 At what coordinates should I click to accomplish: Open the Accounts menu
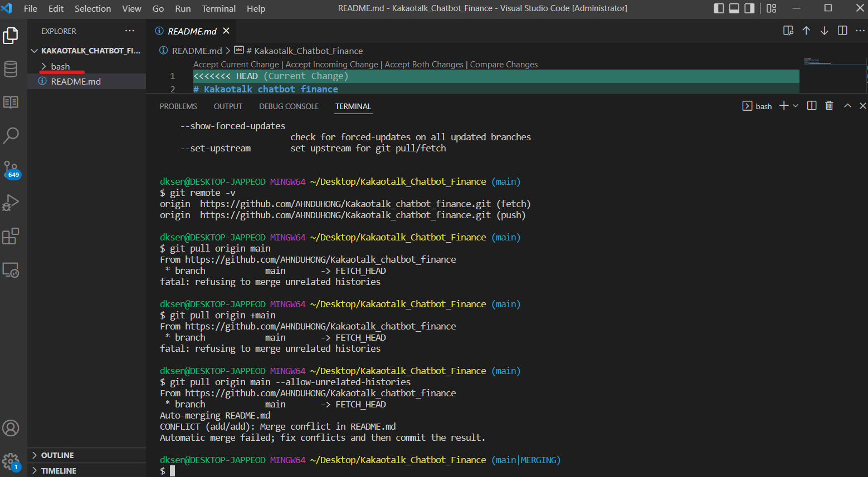coord(11,428)
